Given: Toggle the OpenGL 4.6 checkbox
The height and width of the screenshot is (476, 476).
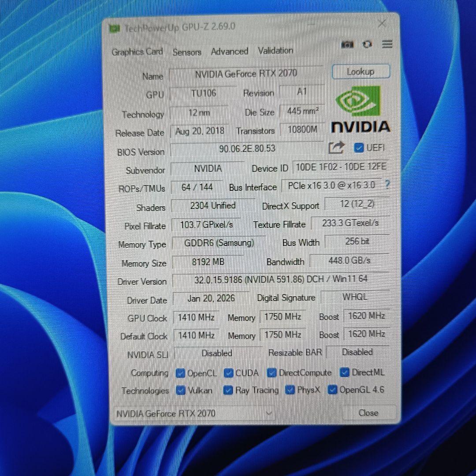Looking at the screenshot, I should click(x=332, y=390).
